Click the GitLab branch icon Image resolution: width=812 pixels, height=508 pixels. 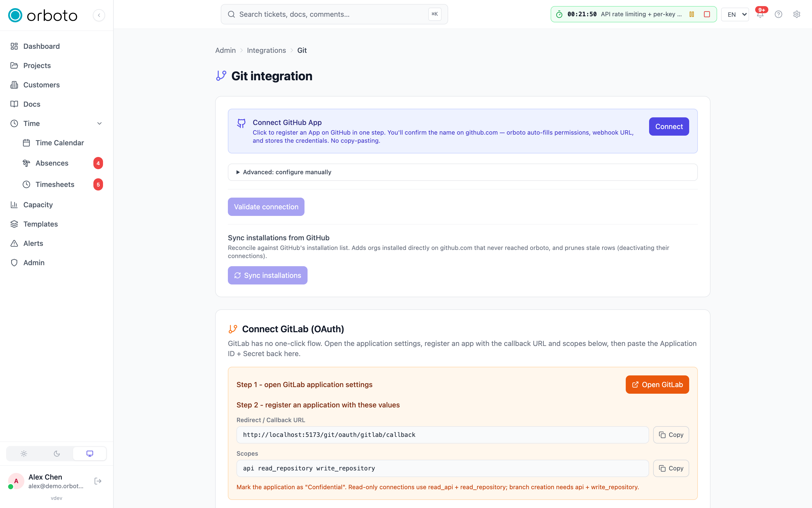[233, 329]
